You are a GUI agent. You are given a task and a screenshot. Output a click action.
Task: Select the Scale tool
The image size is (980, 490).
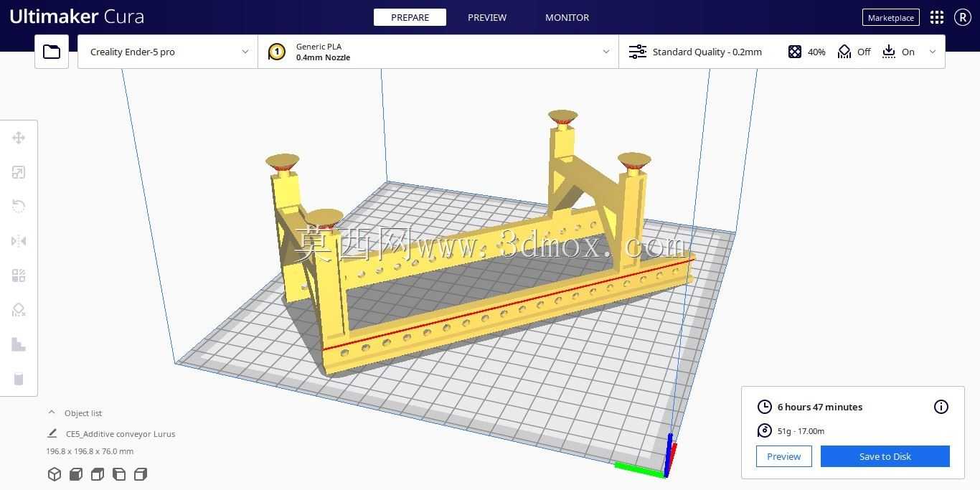(19, 172)
